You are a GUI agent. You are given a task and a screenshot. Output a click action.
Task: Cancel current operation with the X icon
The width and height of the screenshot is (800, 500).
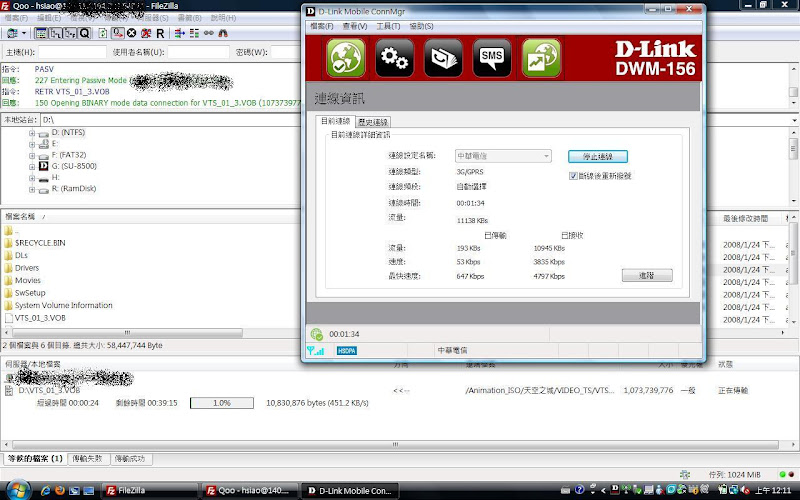tap(132, 33)
